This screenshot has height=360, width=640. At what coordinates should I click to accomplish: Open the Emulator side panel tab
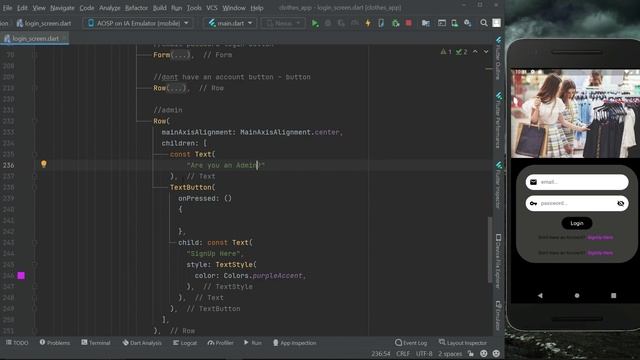pyautogui.click(x=498, y=316)
